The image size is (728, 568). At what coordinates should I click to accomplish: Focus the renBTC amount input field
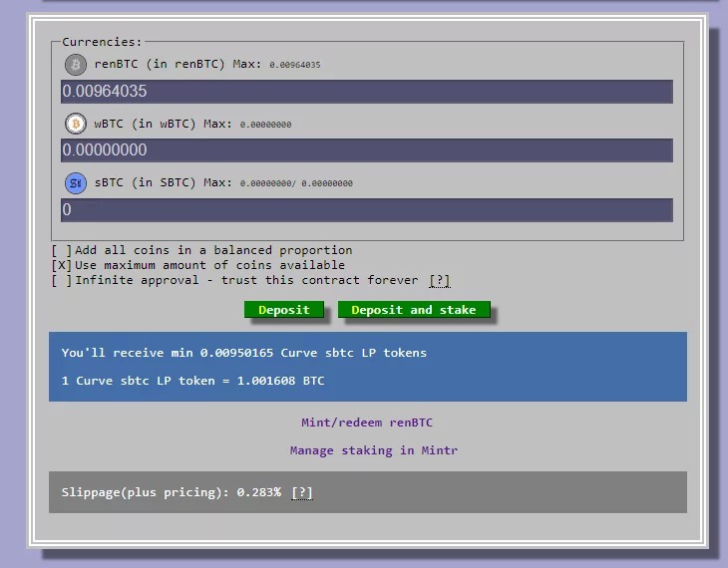coord(366,92)
